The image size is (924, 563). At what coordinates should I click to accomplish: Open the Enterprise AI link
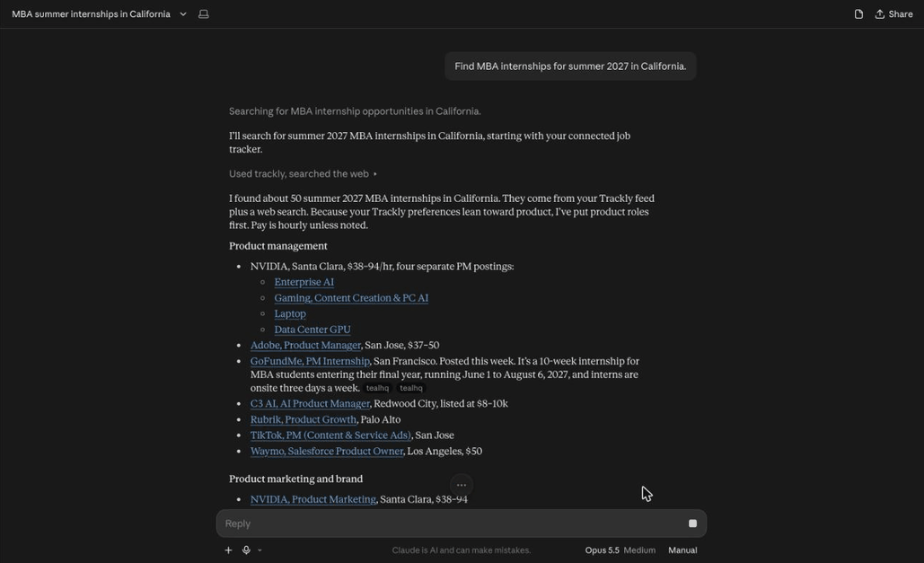pos(304,282)
